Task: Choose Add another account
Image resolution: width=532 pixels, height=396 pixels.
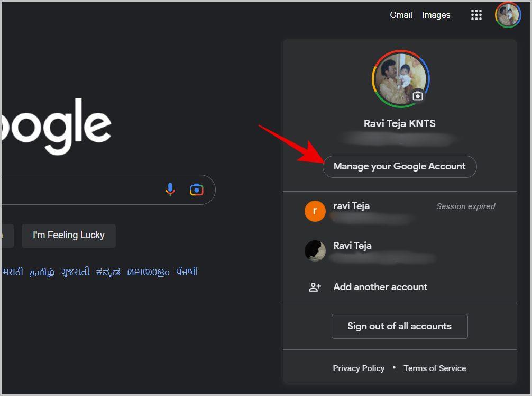Action: pos(400,287)
